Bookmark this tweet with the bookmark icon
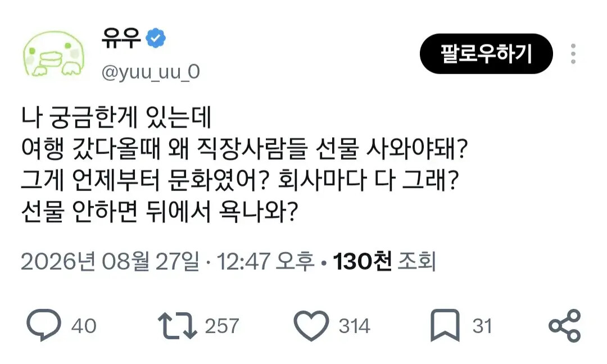This screenshot has width=607, height=364. point(445,326)
